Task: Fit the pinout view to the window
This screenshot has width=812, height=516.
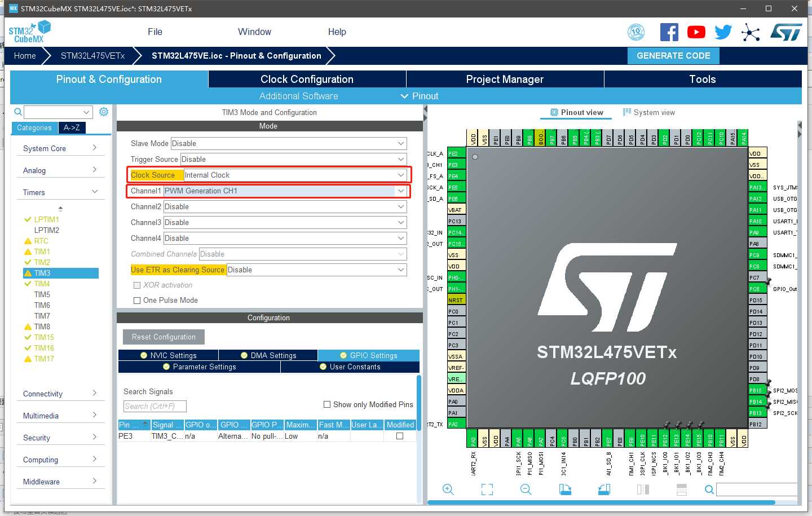Action: coord(487,489)
